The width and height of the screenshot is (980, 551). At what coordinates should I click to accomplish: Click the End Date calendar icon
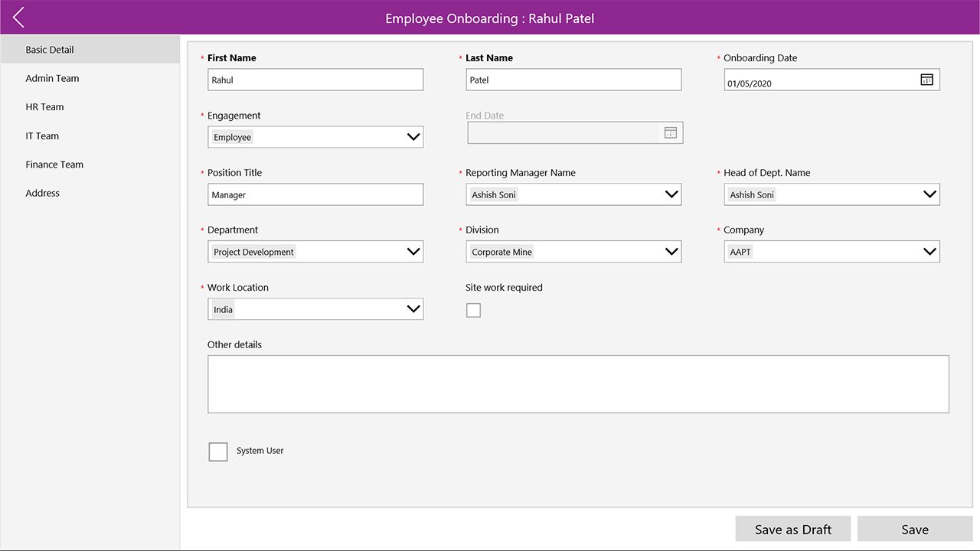[x=670, y=132]
